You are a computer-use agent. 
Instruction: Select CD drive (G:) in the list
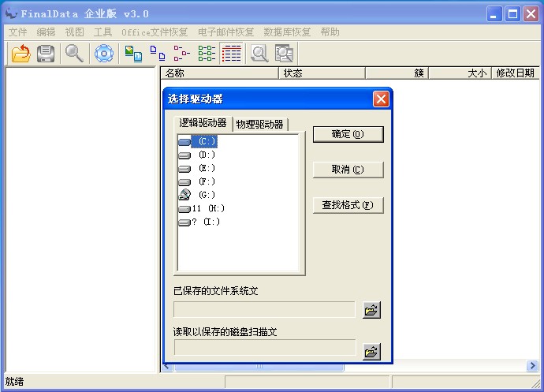click(x=197, y=195)
